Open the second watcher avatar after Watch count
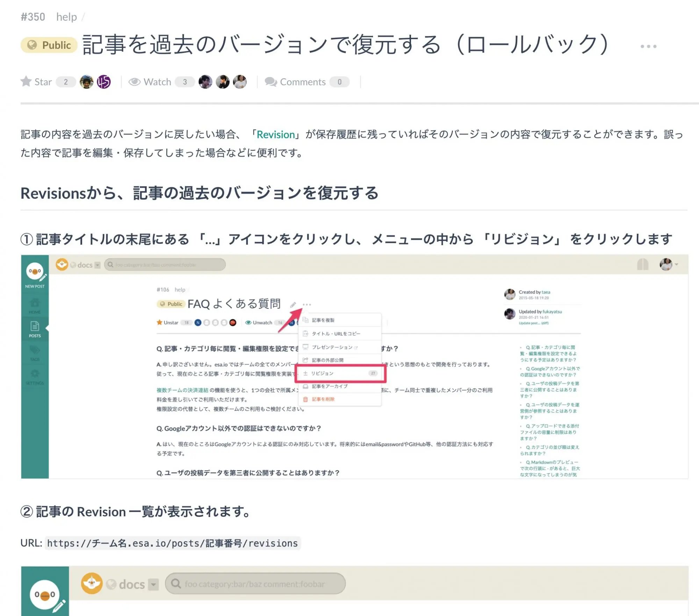 tap(223, 82)
